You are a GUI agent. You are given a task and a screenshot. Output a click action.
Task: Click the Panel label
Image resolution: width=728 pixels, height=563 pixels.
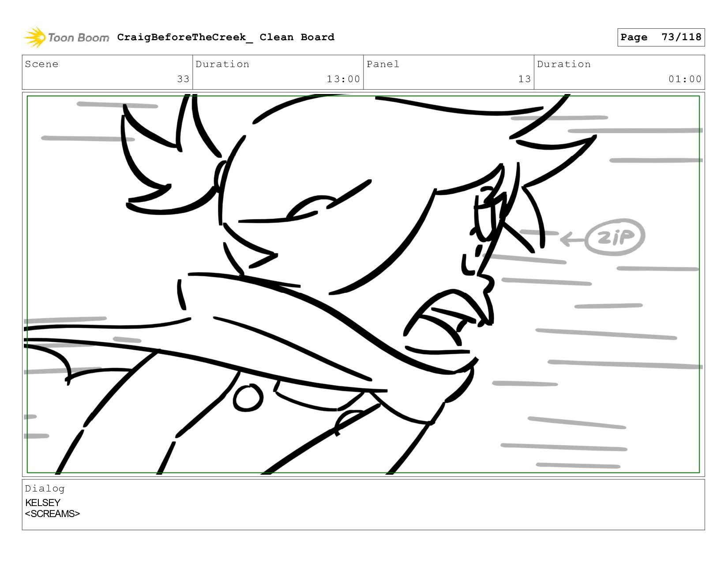tap(383, 64)
